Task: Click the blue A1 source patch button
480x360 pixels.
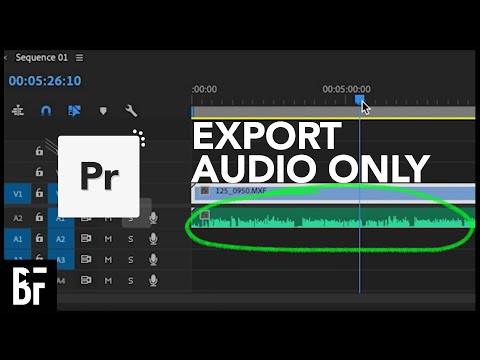Action: [x=18, y=239]
